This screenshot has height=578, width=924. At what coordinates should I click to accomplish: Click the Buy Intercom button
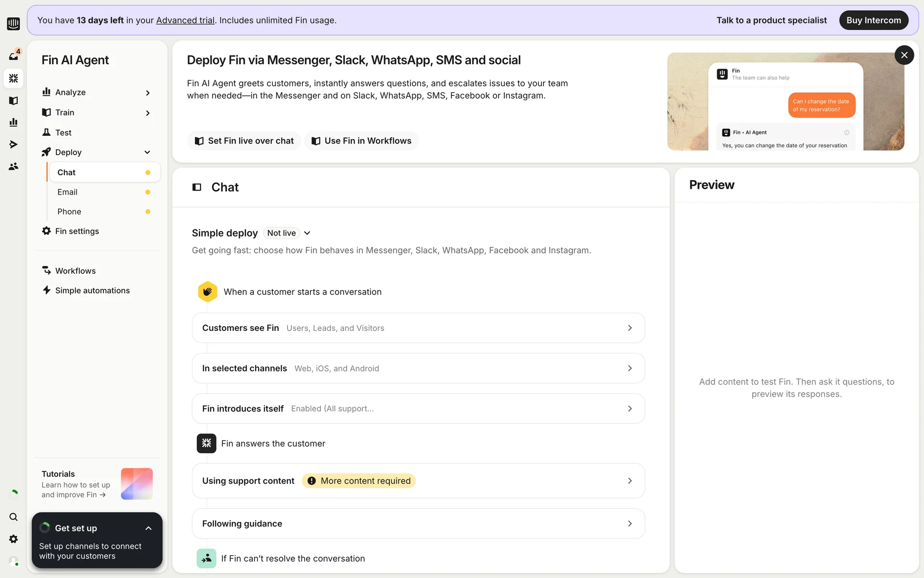coord(873,20)
